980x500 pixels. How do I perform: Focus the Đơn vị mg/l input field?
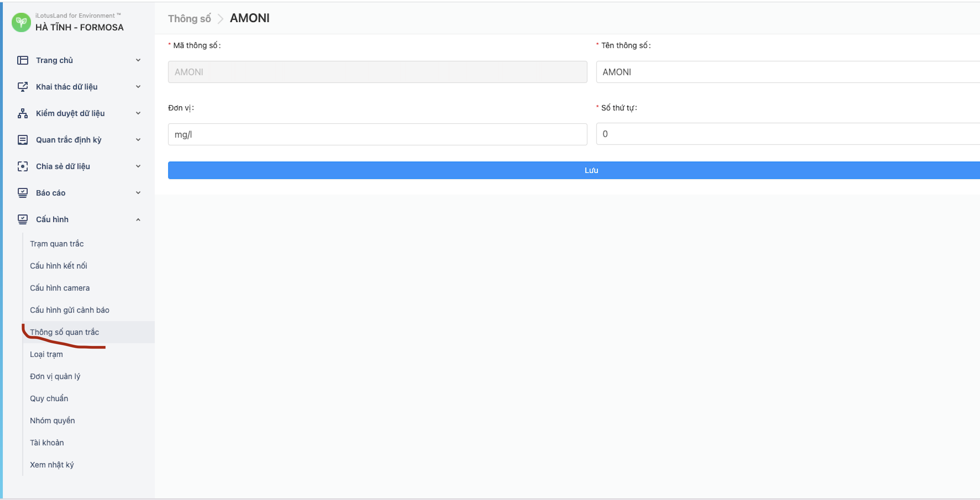[377, 134]
